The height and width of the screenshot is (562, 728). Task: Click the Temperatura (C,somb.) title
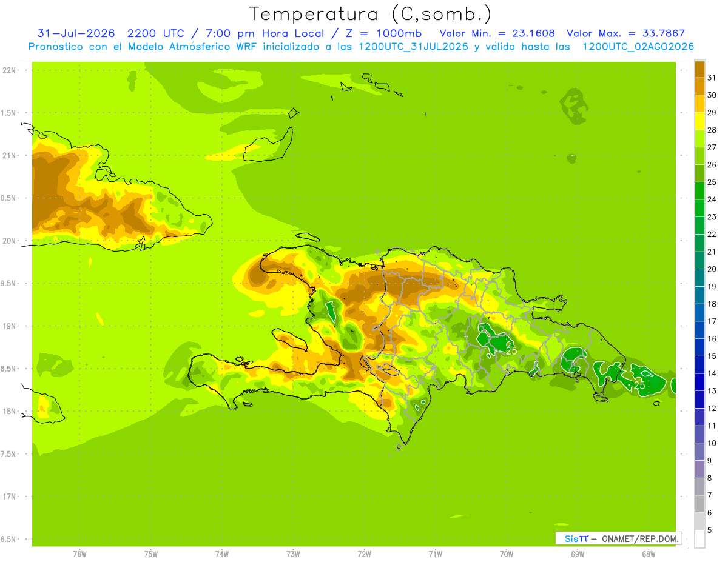[x=370, y=14]
